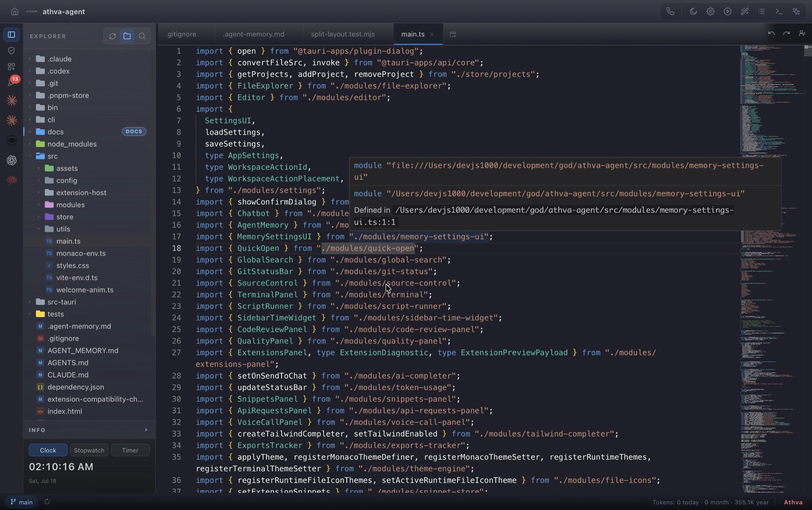Image resolution: width=812 pixels, height=510 pixels.
Task: Click line number 18 in the gutter
Action: (176, 248)
